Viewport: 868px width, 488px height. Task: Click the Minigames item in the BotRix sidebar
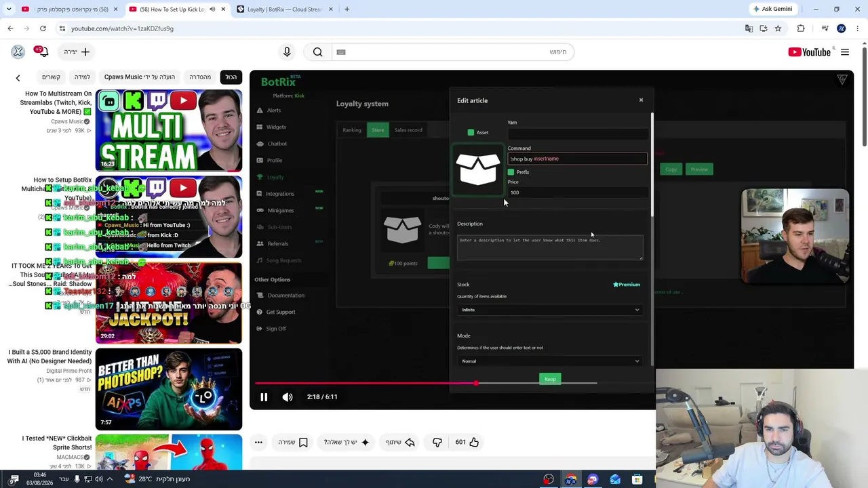click(280, 210)
